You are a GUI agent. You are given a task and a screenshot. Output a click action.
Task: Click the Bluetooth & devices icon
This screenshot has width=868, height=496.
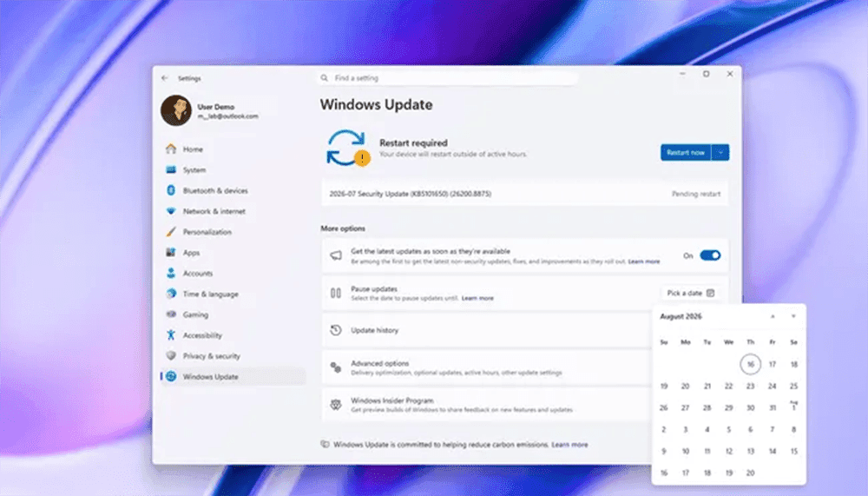171,190
